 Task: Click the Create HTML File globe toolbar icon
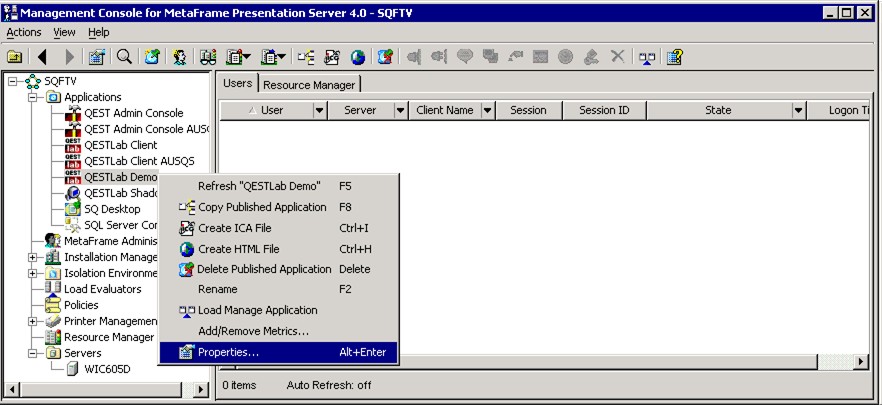click(357, 57)
